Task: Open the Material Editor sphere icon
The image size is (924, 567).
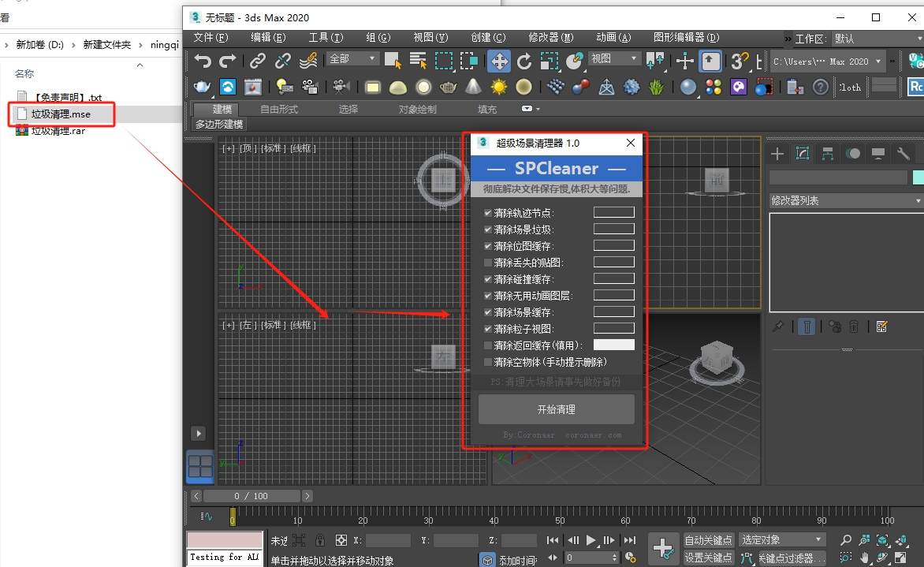Action: (687, 88)
